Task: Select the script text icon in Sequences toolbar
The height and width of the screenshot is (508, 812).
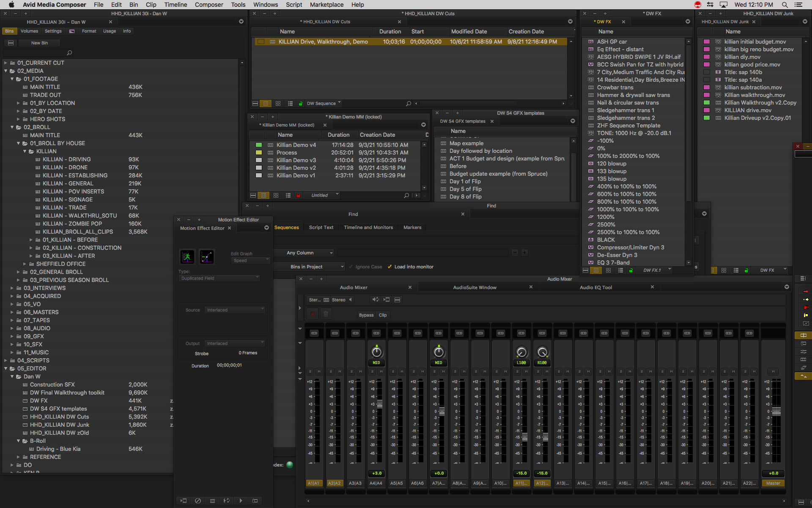Action: tap(321, 227)
